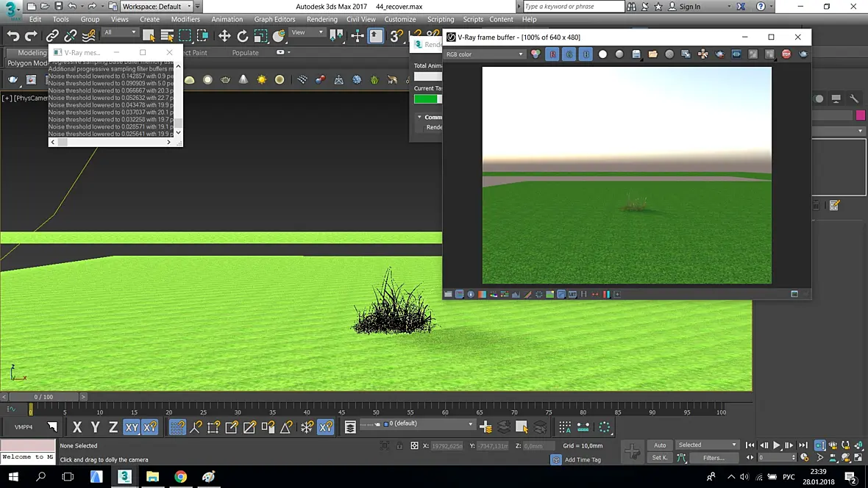Toggle 3D Snaps in main toolbar
The image size is (868, 488).
click(396, 36)
